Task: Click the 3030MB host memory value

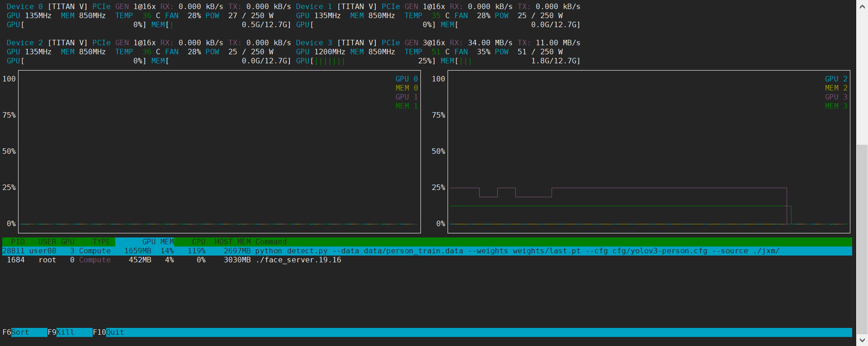Action: [x=237, y=260]
